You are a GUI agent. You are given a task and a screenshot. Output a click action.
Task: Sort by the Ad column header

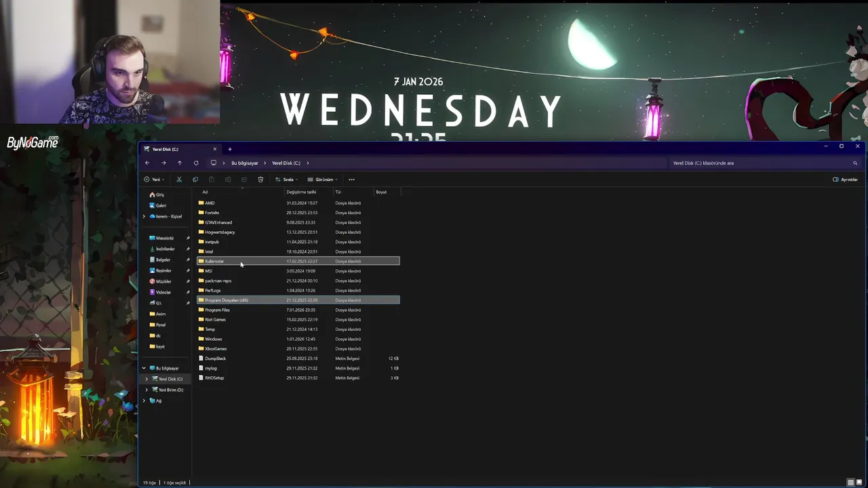tap(241, 192)
